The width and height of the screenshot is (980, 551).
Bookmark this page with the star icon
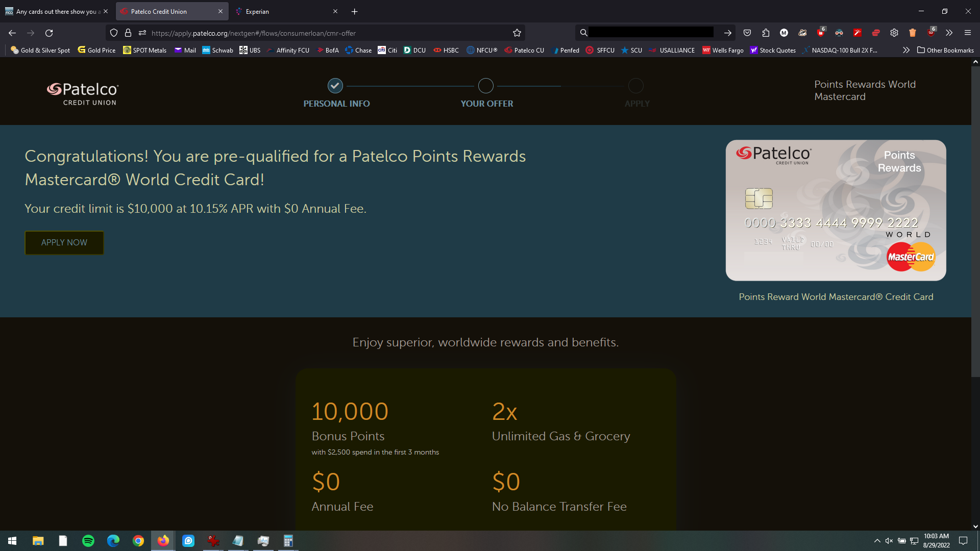(517, 33)
